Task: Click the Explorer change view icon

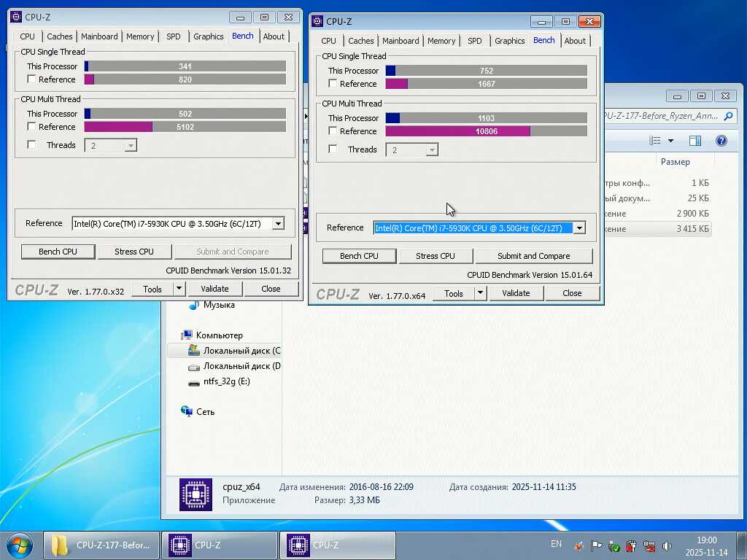Action: pyautogui.click(x=656, y=141)
